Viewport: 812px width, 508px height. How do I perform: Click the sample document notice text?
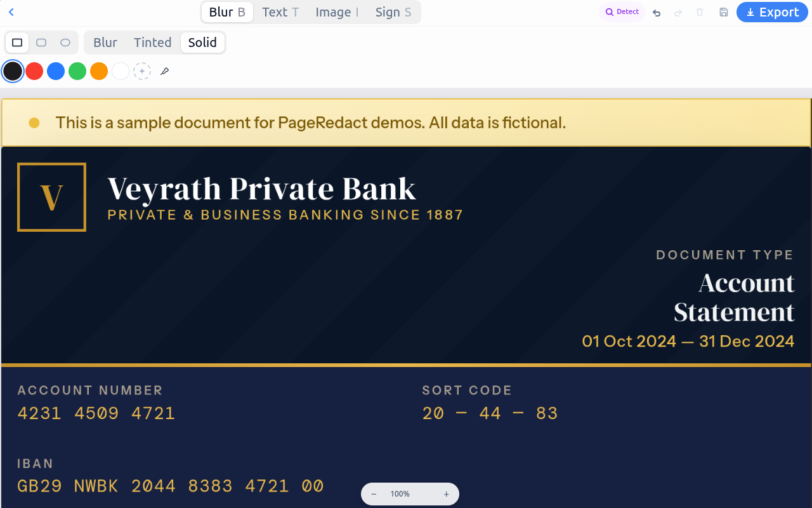pos(311,123)
